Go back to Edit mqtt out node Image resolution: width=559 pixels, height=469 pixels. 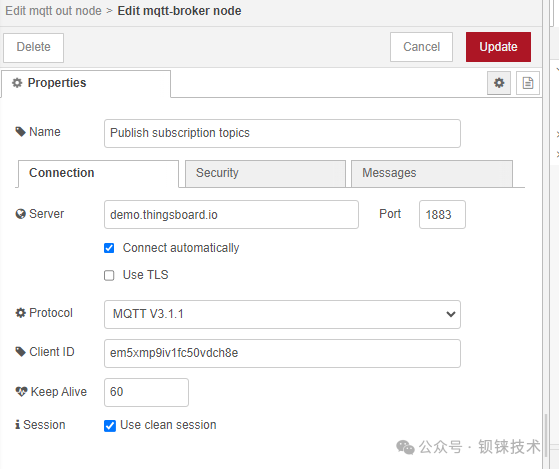tap(53, 11)
